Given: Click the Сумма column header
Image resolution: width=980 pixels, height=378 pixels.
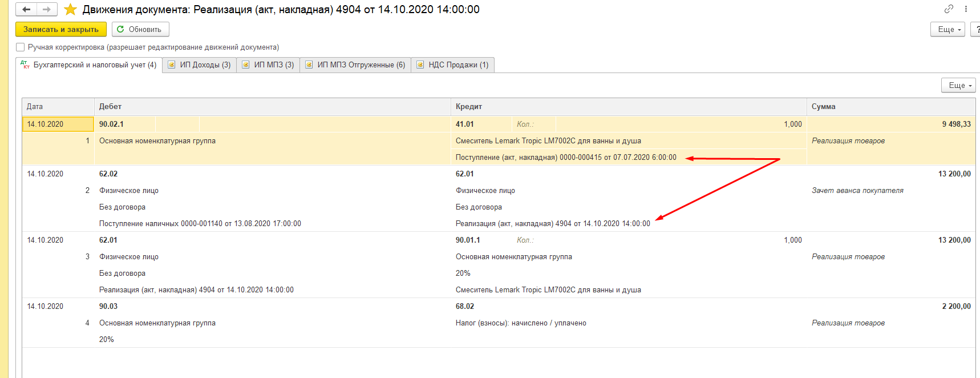Looking at the screenshot, I should coord(823,107).
